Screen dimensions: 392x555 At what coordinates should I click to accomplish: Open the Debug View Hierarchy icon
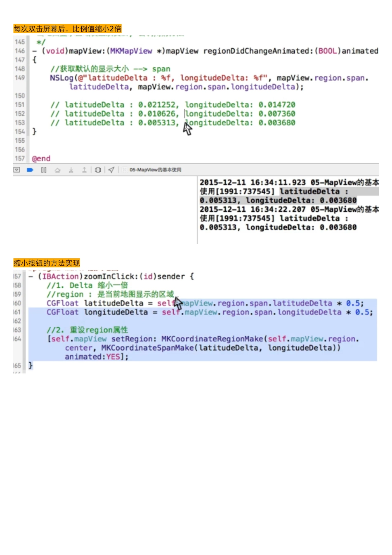click(98, 170)
